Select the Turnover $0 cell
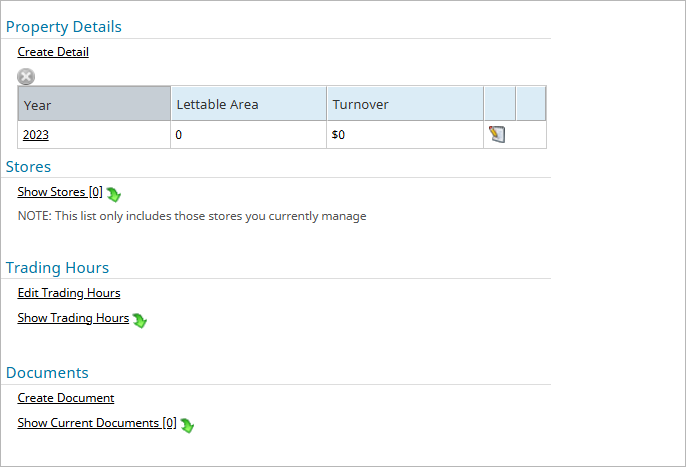The width and height of the screenshot is (686, 467). [x=405, y=135]
